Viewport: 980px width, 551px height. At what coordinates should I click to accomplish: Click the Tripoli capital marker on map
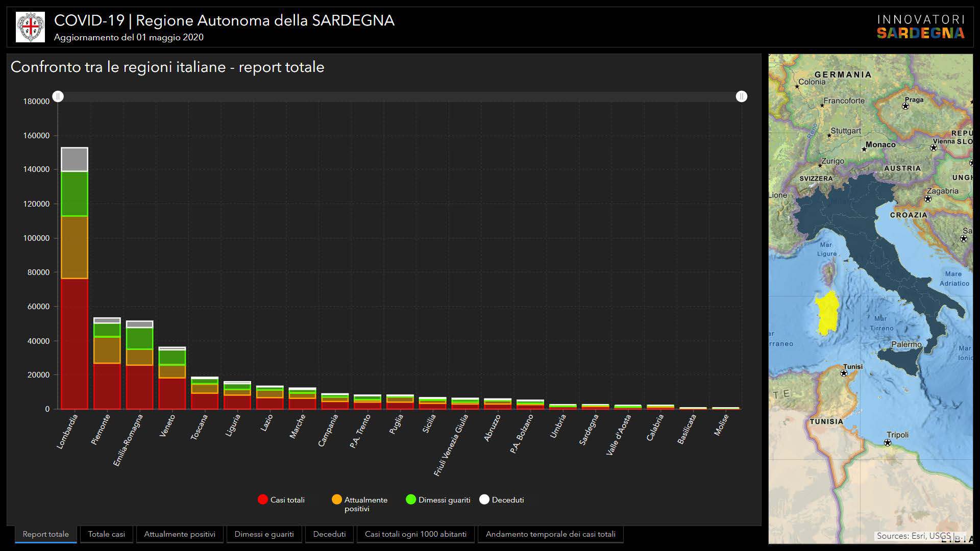point(888,443)
